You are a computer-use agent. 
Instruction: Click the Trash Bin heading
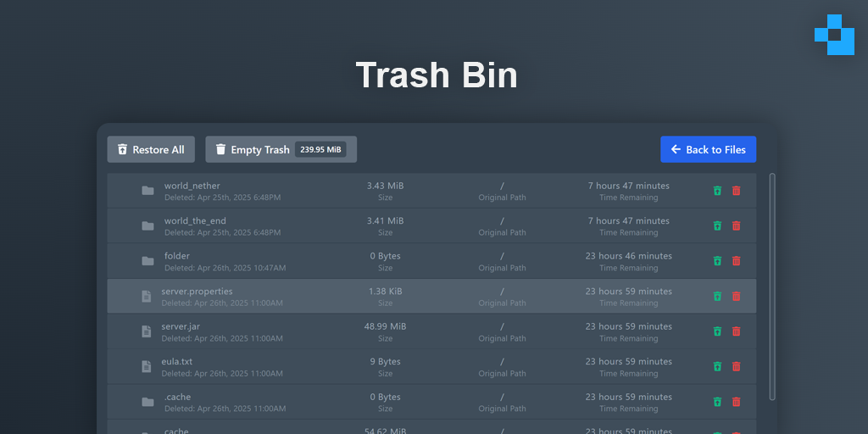pyautogui.click(x=437, y=75)
